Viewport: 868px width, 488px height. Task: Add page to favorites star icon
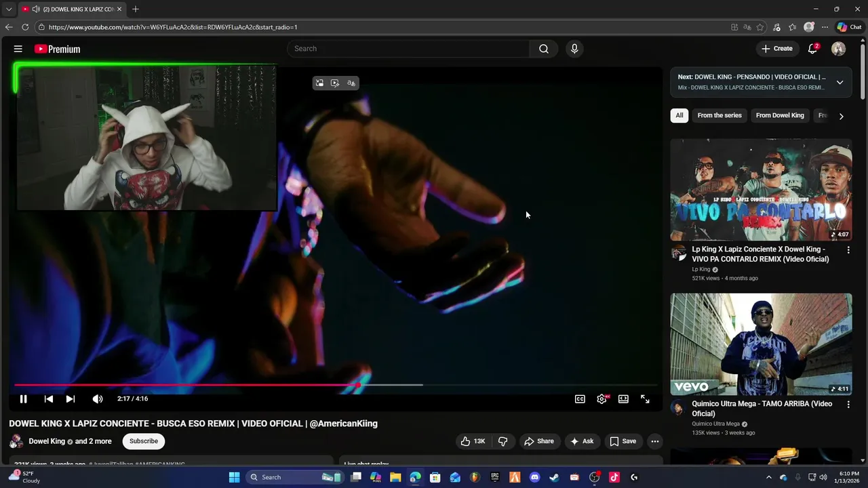(x=760, y=27)
